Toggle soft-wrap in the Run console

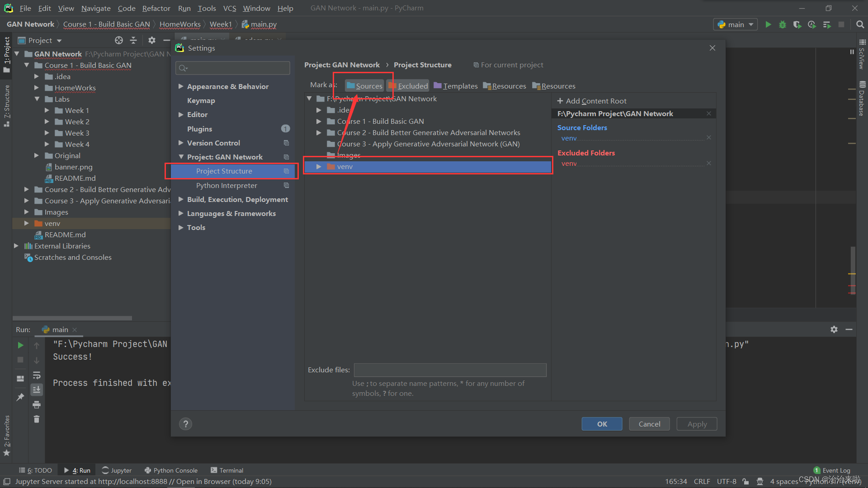click(37, 375)
